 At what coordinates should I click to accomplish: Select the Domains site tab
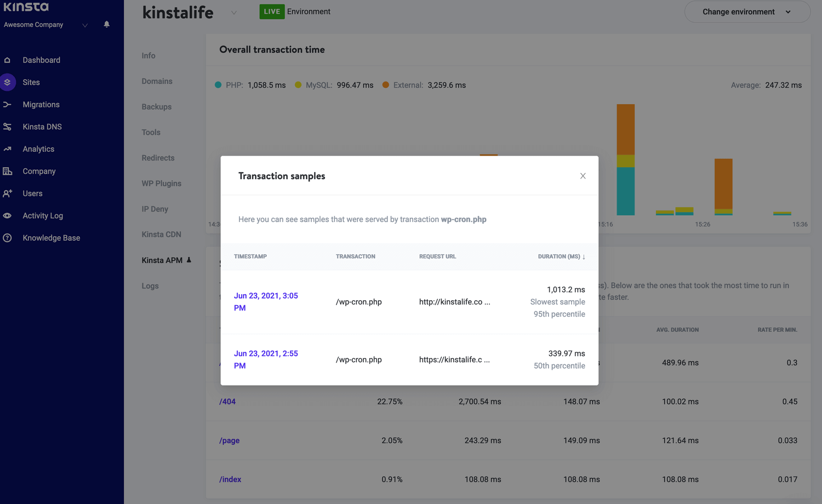coord(157,81)
